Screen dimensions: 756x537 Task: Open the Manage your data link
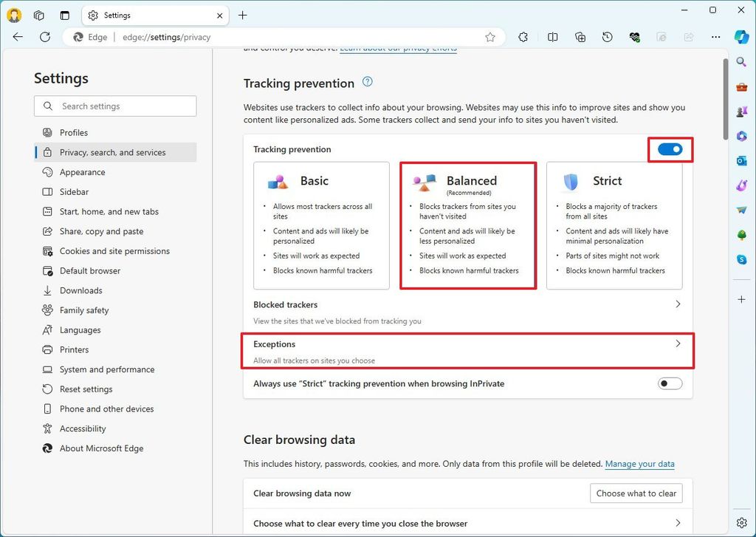click(639, 464)
